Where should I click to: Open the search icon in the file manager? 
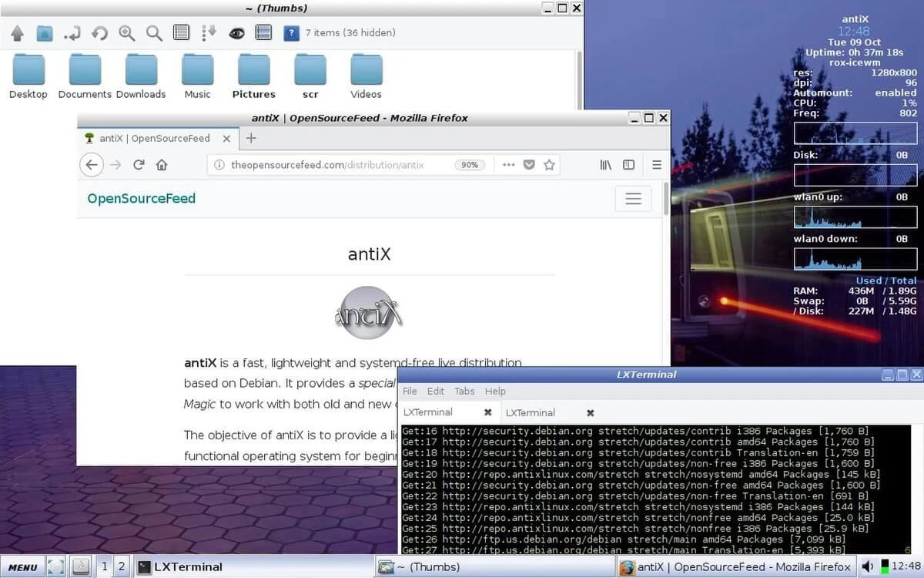(x=154, y=32)
